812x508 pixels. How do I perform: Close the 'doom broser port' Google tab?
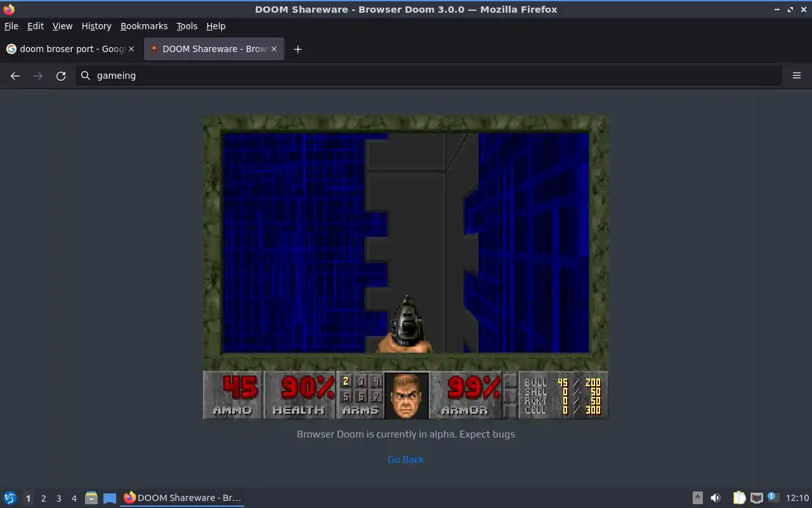pos(131,49)
